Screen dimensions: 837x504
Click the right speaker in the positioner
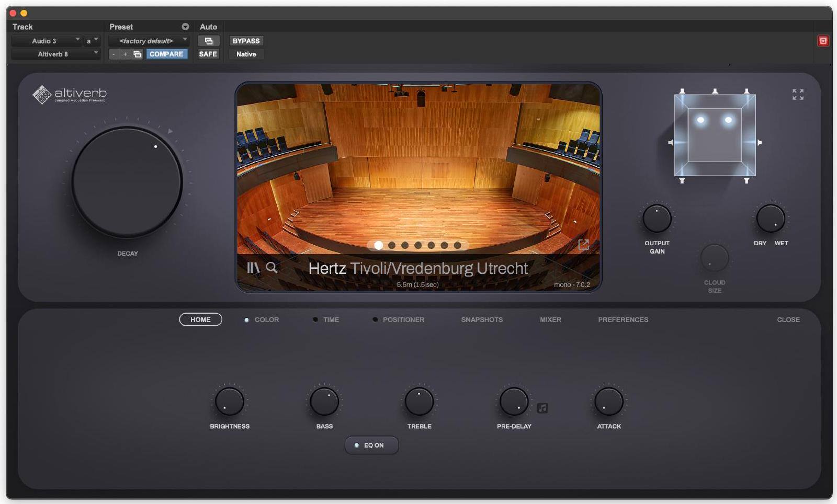[728, 120]
